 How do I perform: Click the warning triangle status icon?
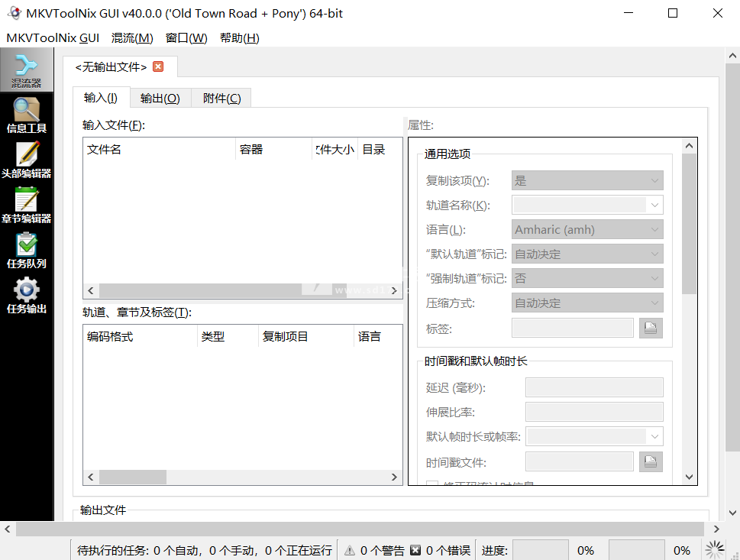(x=350, y=550)
